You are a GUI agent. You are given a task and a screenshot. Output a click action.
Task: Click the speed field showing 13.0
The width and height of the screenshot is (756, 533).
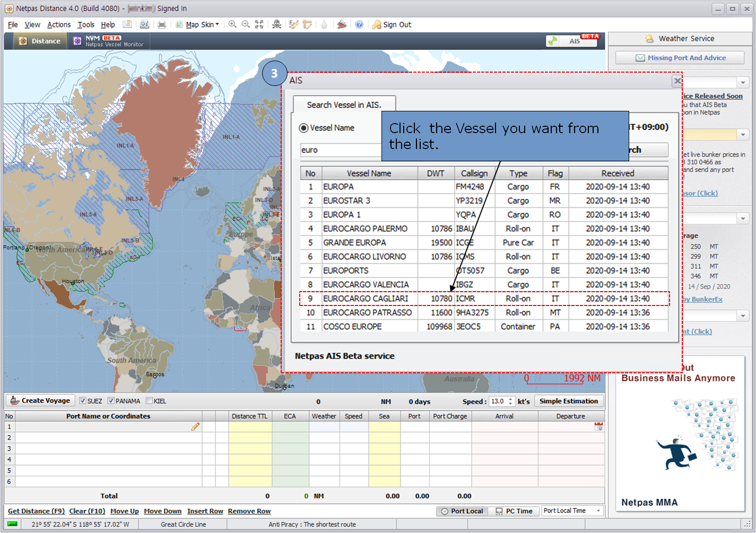point(498,401)
